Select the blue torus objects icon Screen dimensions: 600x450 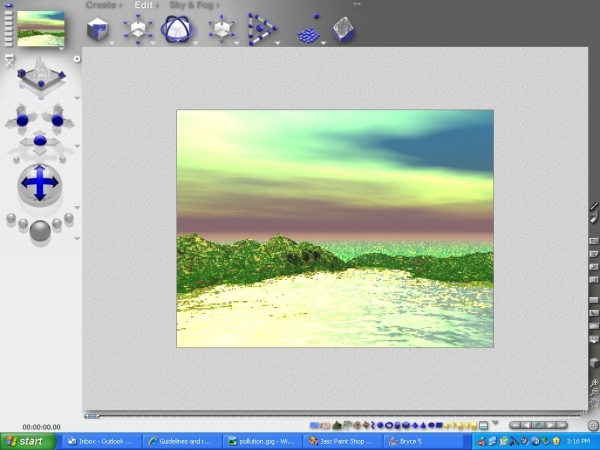click(389, 425)
